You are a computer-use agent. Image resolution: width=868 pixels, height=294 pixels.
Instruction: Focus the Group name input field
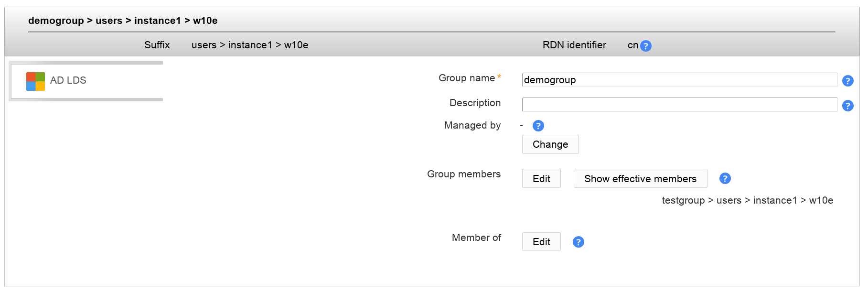pyautogui.click(x=679, y=80)
